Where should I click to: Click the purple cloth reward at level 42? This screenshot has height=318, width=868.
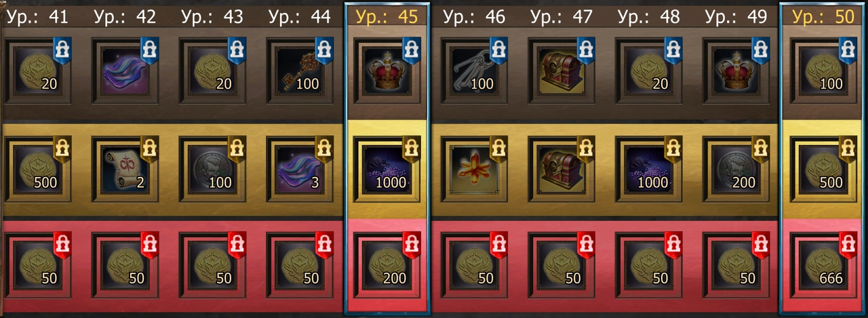pos(125,71)
